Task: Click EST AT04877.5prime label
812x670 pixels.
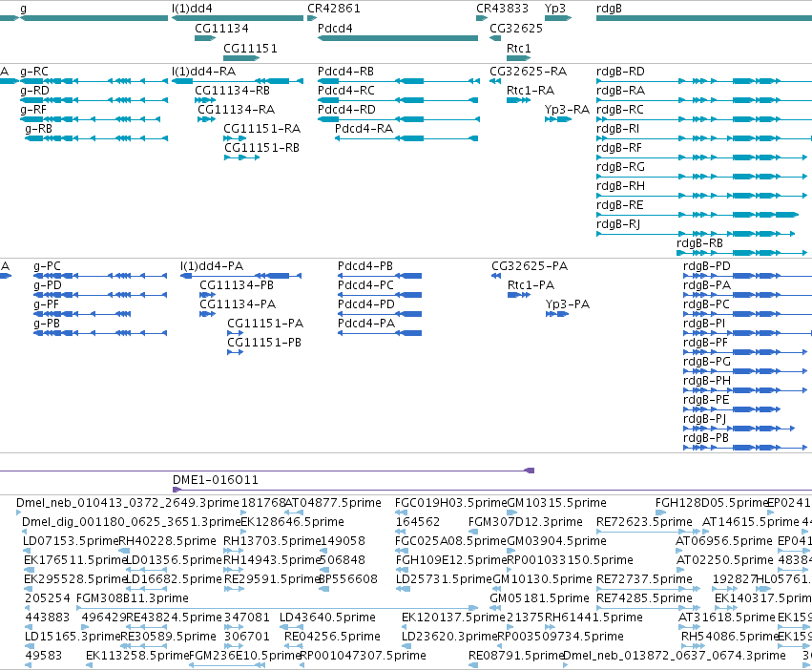Action: [x=333, y=503]
